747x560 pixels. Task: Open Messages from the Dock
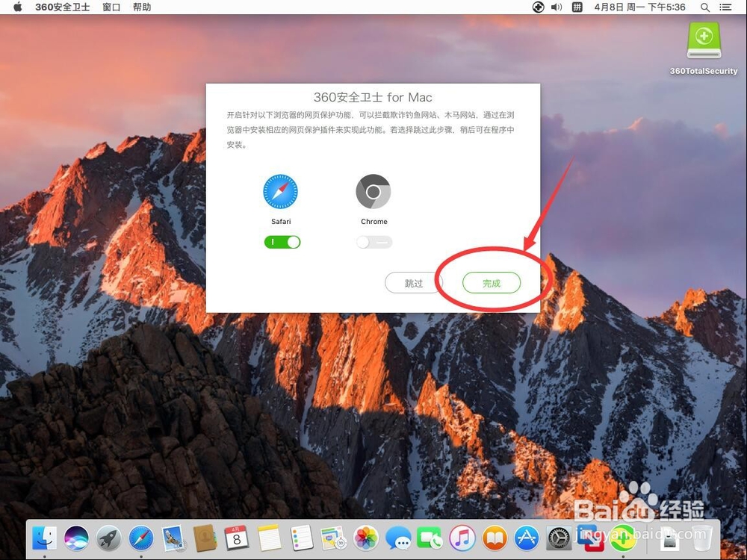pos(398,538)
